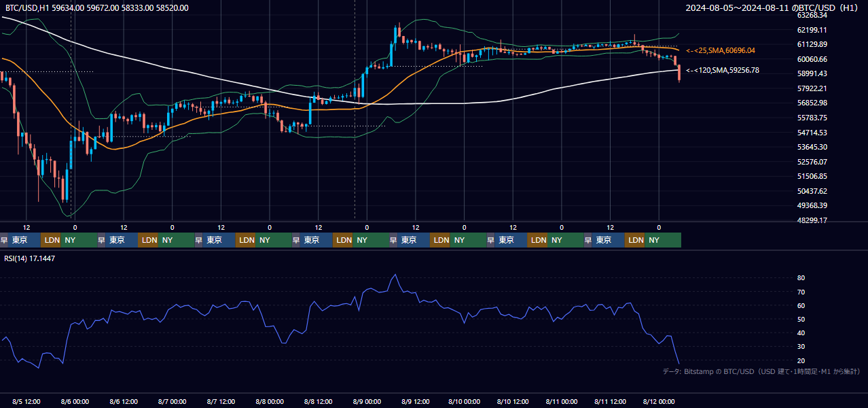The image size is (868, 408).
Task: Click time axis label 8/10 00:00
Action: point(464,401)
